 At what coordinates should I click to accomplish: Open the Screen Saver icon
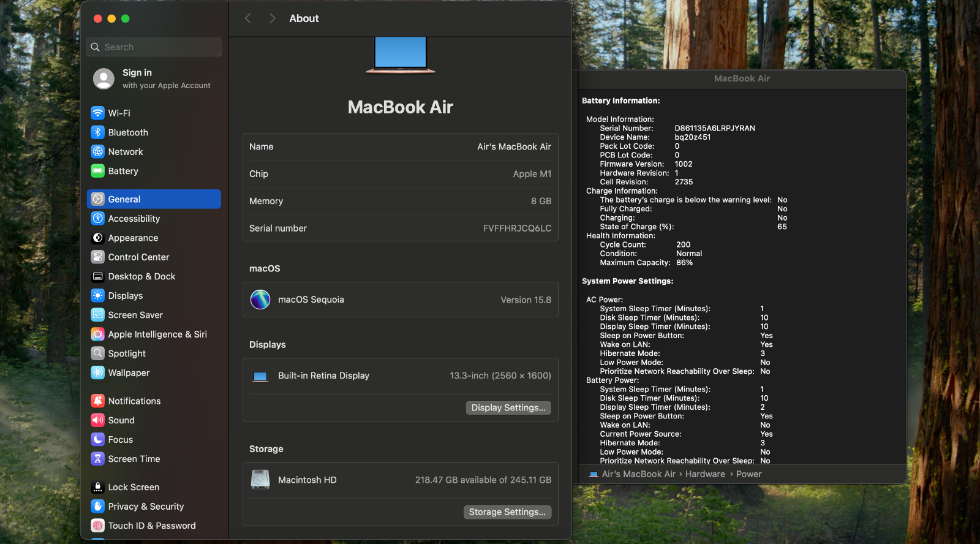point(98,315)
